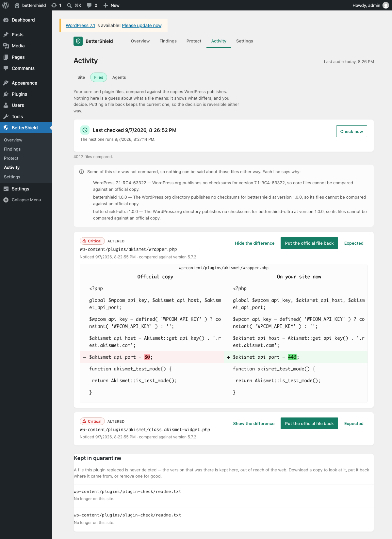This screenshot has width=392, height=539.
Task: Click the Pages sidebar icon
Action: pyautogui.click(x=6, y=57)
